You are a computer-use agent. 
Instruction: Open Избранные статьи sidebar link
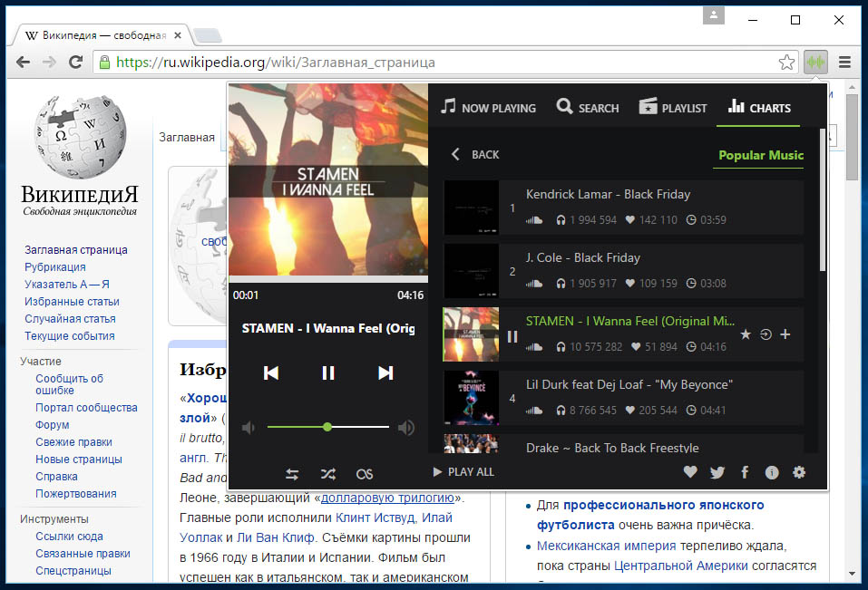[72, 302]
